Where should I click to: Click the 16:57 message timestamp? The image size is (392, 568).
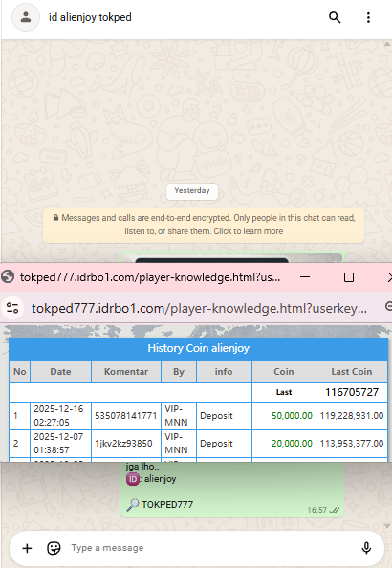pos(317,510)
